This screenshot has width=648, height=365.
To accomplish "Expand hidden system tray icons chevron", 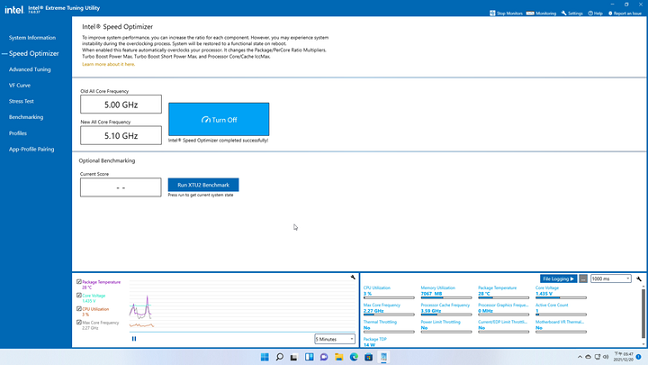I will [x=580, y=357].
